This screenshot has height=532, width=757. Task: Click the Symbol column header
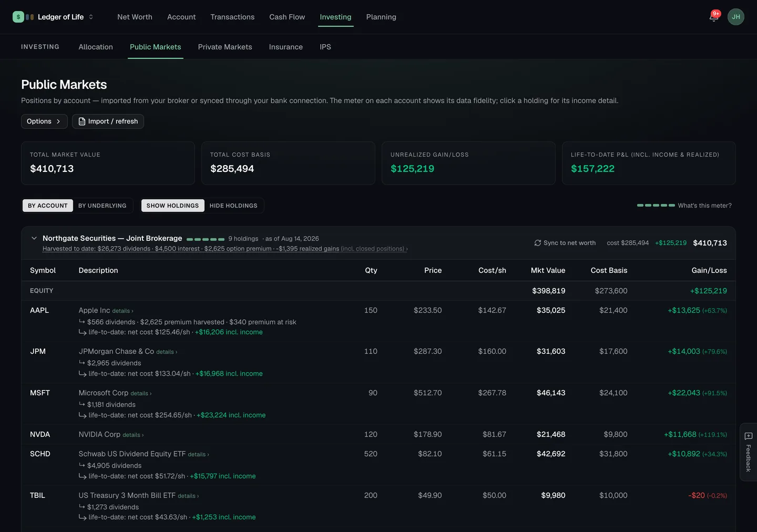click(43, 270)
